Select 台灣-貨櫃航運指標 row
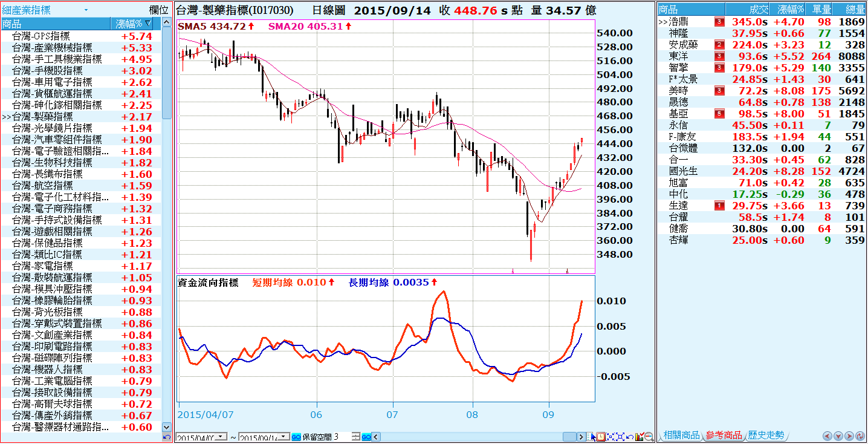The image size is (868, 444). pyautogui.click(x=81, y=94)
